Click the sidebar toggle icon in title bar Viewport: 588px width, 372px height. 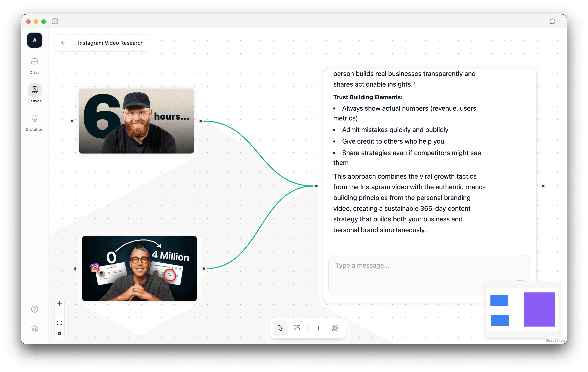point(55,21)
